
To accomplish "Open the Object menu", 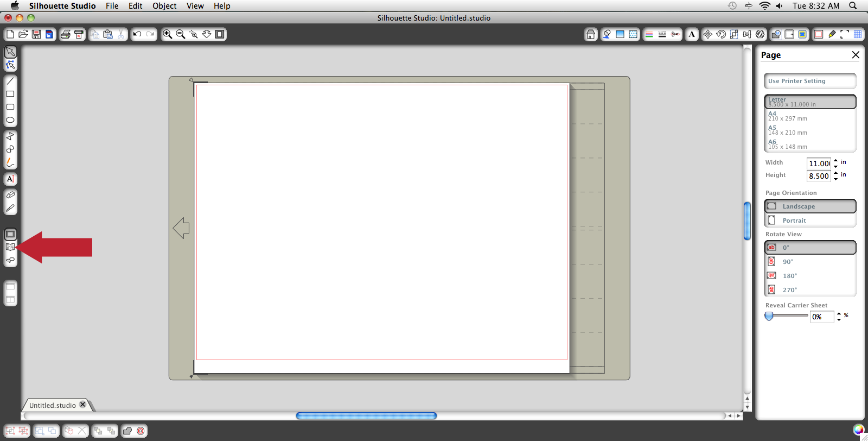I will pyautogui.click(x=164, y=6).
